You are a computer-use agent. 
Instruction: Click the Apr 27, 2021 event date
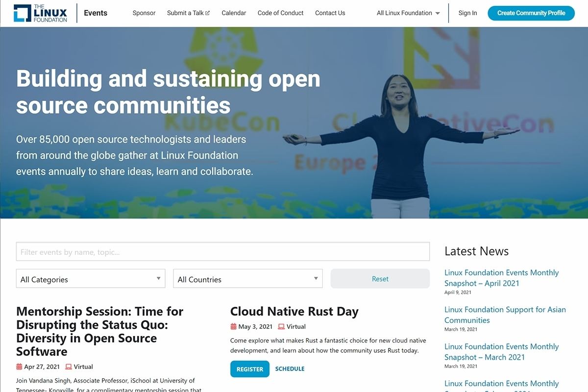[x=42, y=367]
